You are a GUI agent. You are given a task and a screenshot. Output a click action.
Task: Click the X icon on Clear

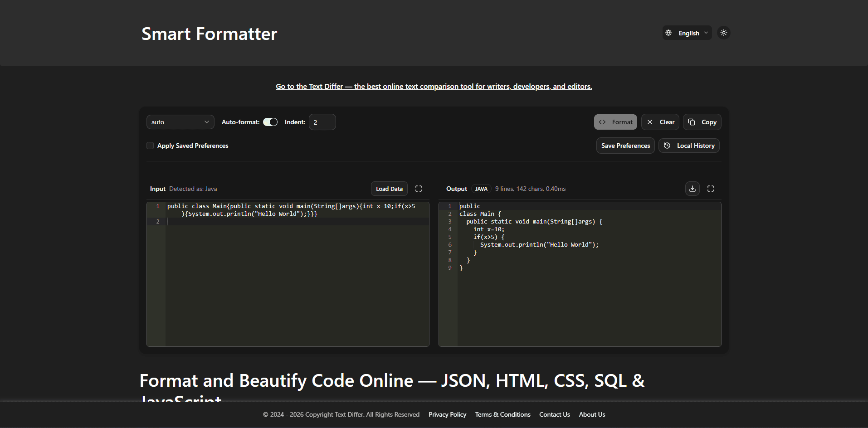tap(650, 122)
